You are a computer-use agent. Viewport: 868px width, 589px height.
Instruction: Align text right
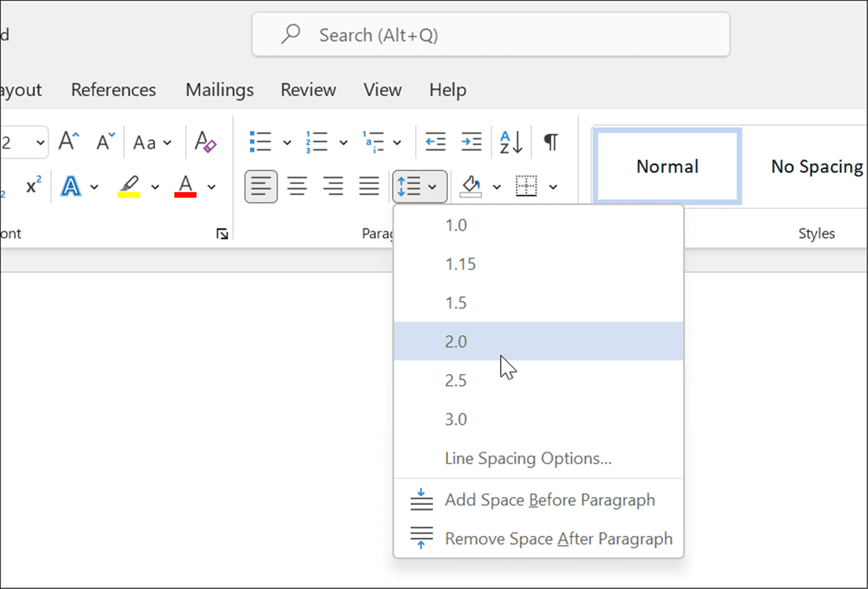click(333, 187)
